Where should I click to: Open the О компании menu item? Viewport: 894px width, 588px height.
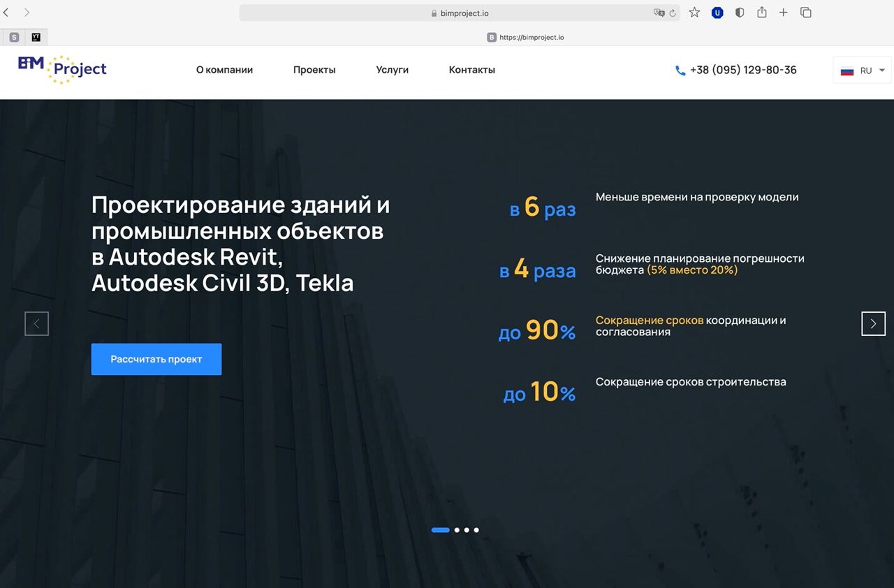click(224, 70)
